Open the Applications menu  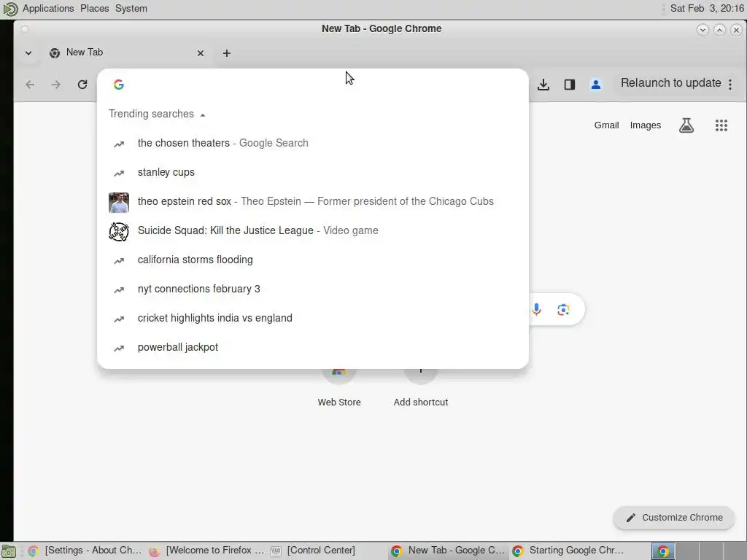coord(48,8)
